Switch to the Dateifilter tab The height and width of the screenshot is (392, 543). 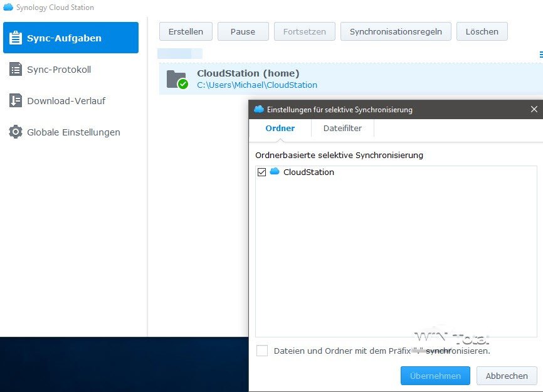pyautogui.click(x=342, y=128)
